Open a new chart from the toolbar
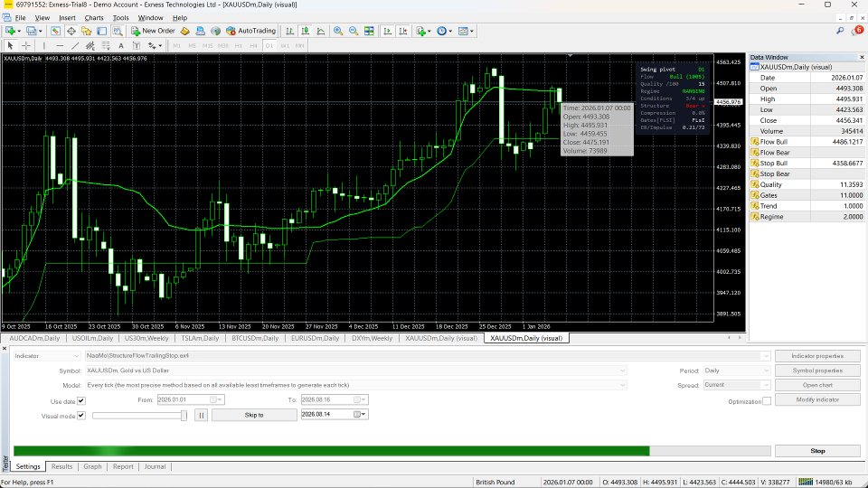The image size is (868, 488). [x=10, y=31]
